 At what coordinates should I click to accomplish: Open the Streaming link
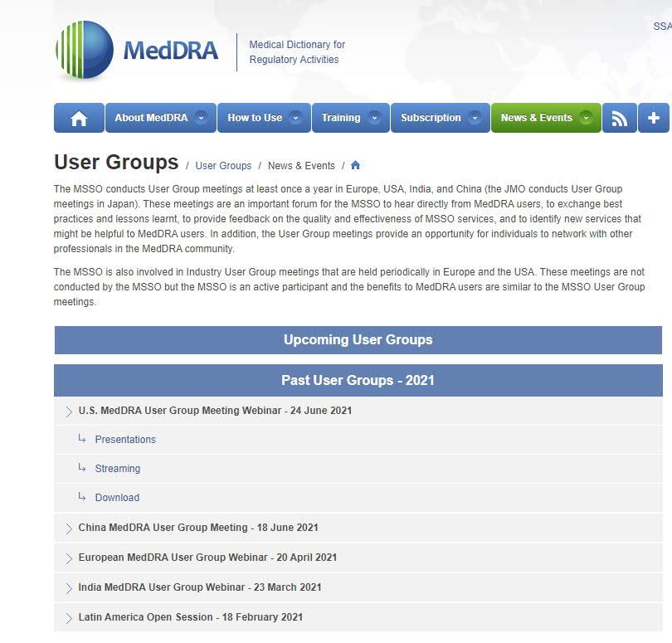[x=117, y=469]
